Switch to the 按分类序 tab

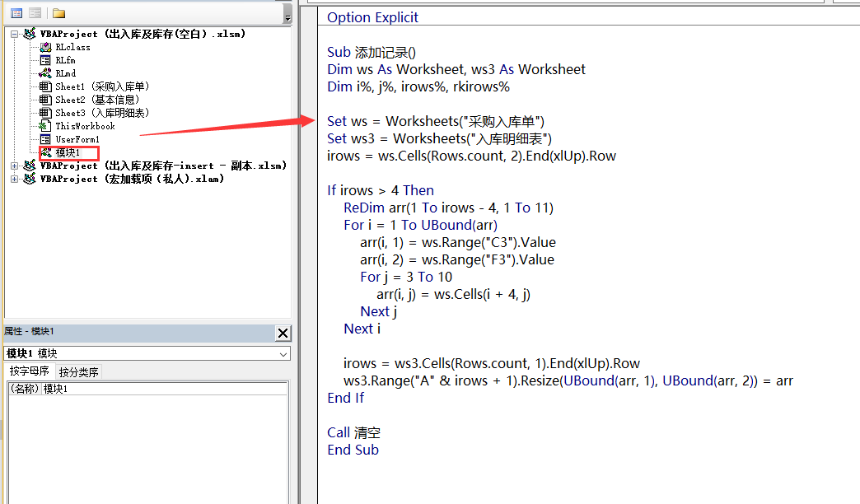pos(78,372)
